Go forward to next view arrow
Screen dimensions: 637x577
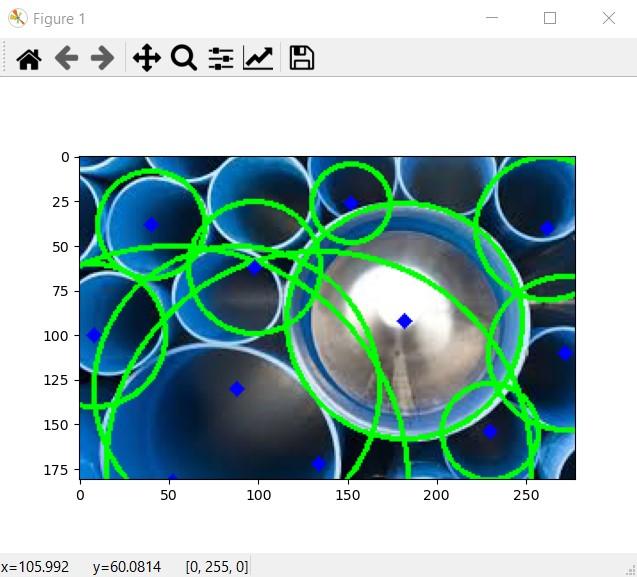pyautogui.click(x=102, y=58)
